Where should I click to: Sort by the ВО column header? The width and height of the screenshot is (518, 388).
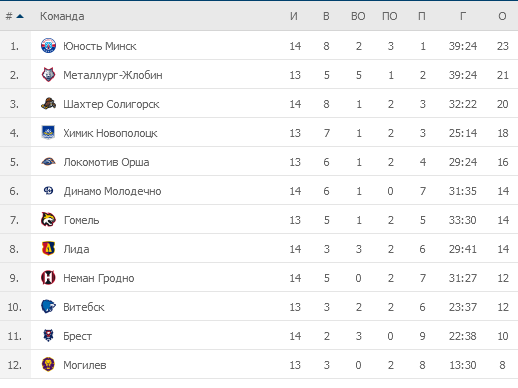coord(358,16)
